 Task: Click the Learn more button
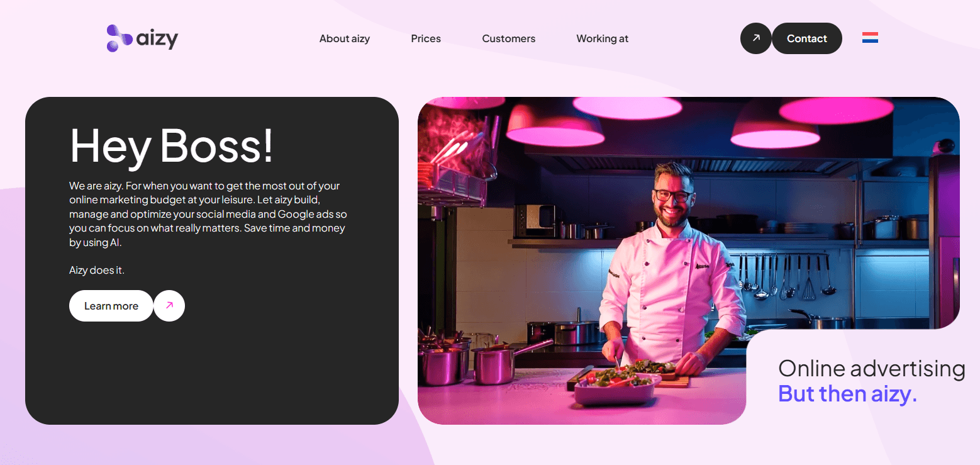point(111,306)
